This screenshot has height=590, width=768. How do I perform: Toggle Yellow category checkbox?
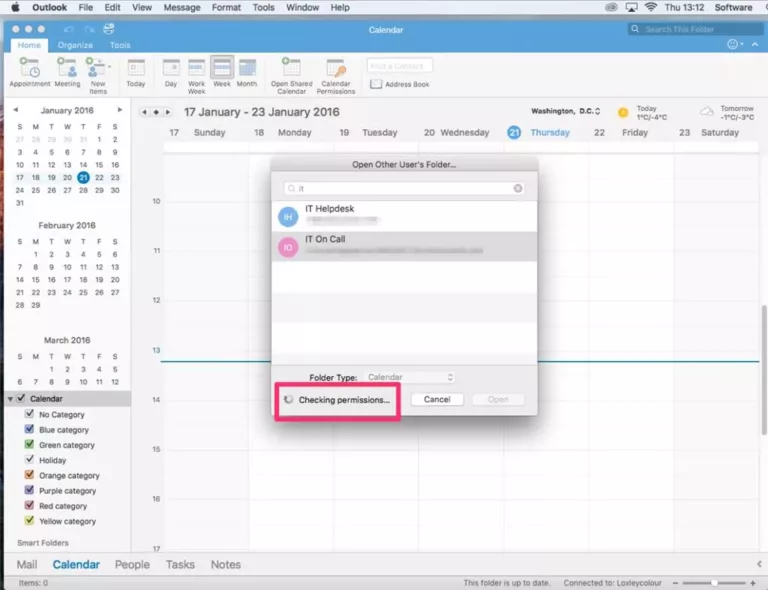[x=29, y=520]
